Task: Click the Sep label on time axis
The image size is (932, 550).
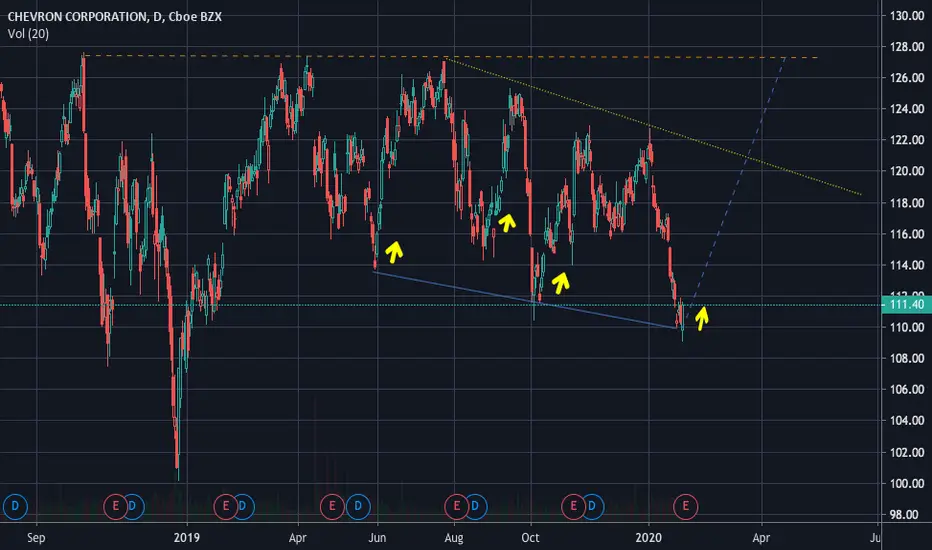Action: tap(36, 538)
